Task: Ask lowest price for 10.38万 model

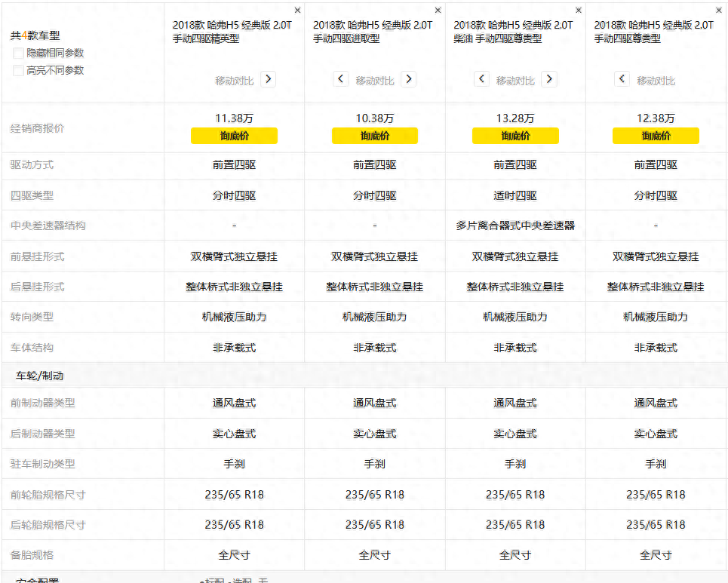Action: click(x=375, y=136)
